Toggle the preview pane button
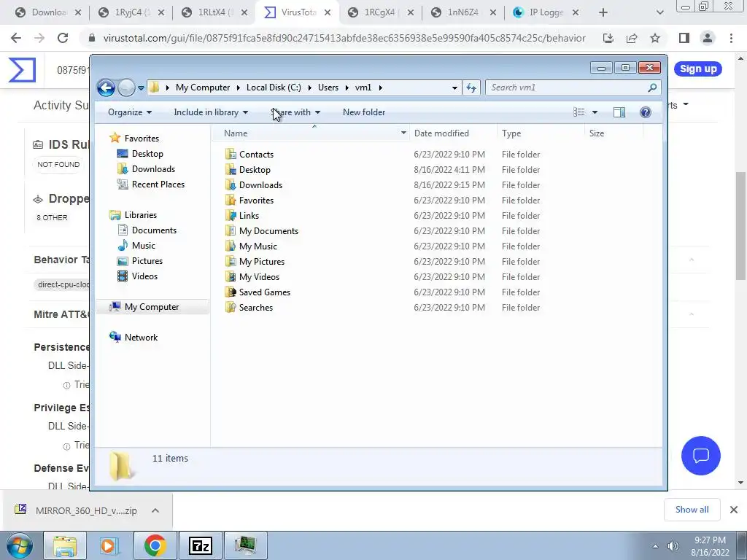This screenshot has width=747, height=560. 619,112
